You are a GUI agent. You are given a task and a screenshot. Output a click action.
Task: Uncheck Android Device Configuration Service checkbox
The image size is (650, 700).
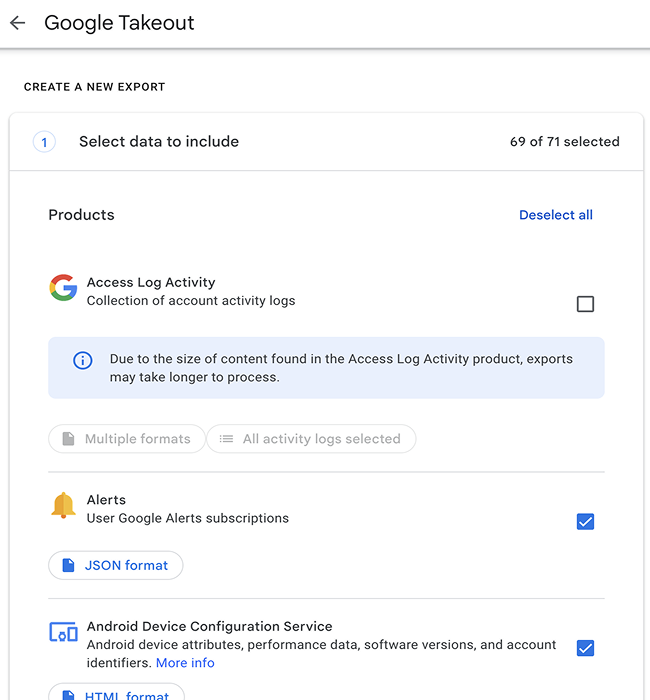585,648
